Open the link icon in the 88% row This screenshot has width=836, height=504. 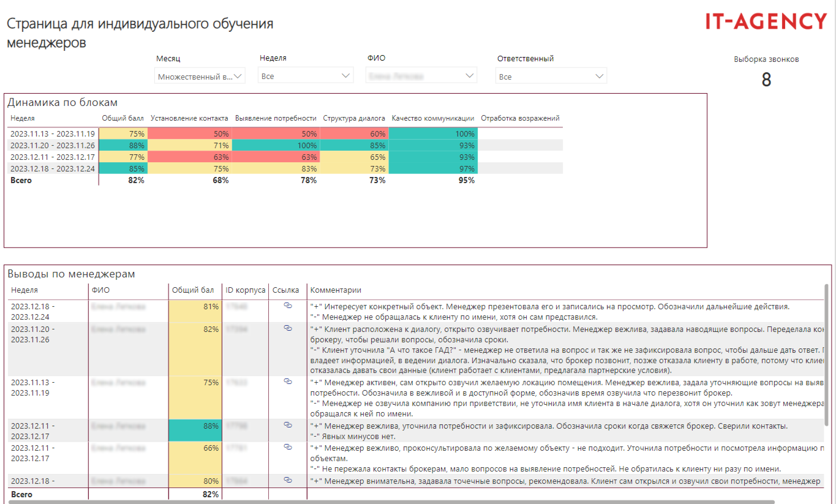pos(288,425)
